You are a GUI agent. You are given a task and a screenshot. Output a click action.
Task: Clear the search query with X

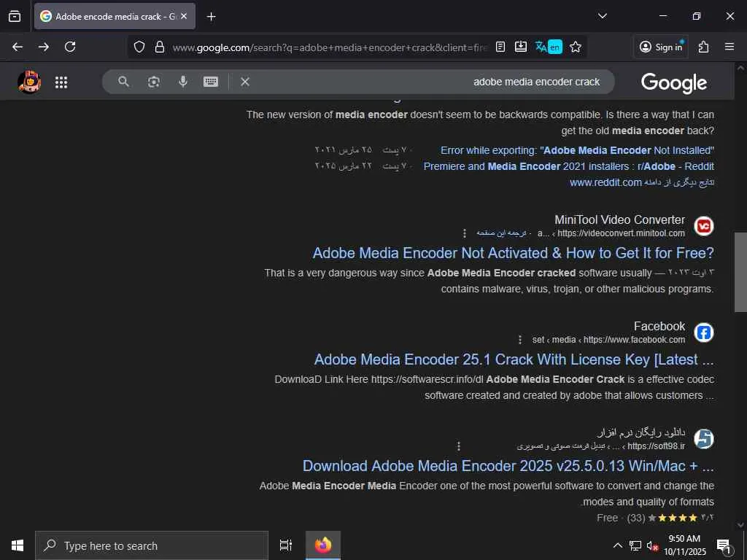click(245, 82)
